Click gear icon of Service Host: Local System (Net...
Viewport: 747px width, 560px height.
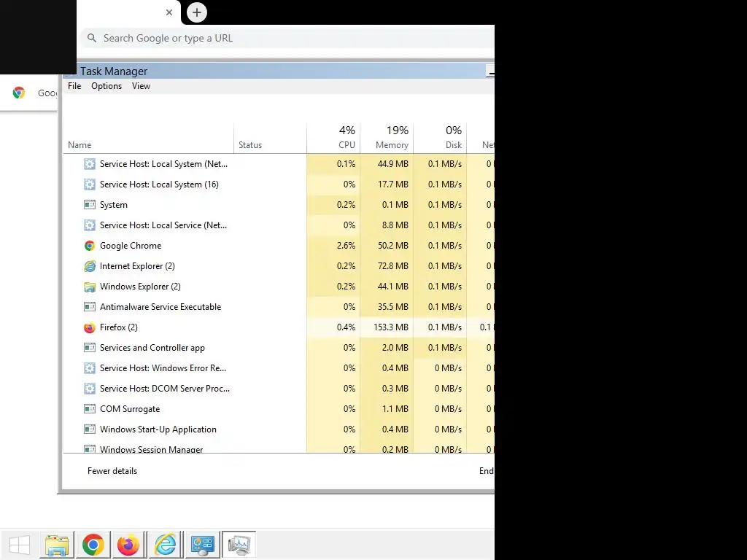pos(90,164)
